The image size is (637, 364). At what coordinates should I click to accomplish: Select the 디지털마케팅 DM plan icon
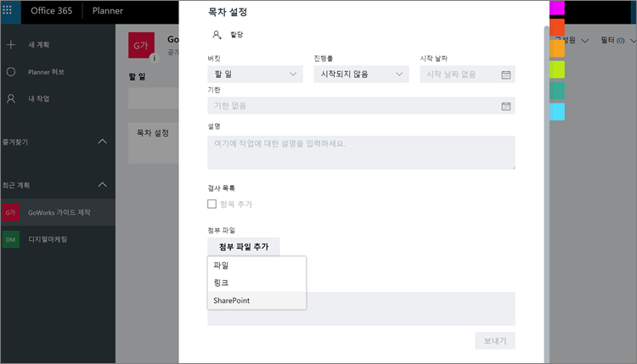click(11, 240)
